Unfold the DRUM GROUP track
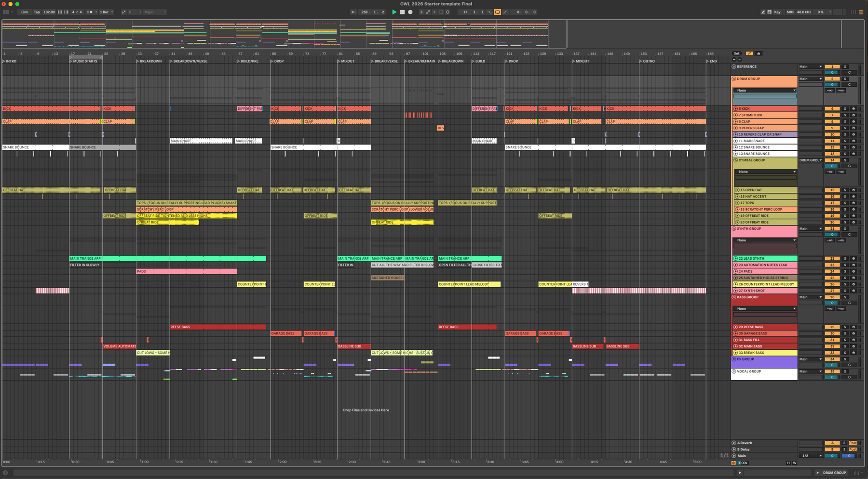 pos(734,79)
